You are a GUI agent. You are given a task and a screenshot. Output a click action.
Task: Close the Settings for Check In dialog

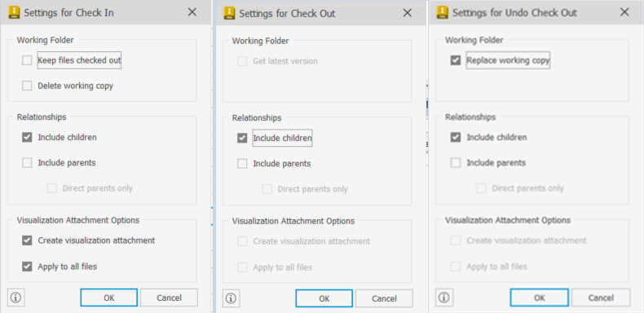[192, 12]
